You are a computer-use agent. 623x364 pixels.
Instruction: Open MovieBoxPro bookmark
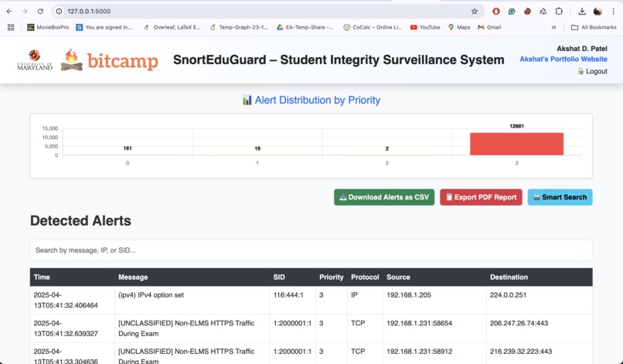pyautogui.click(x=48, y=27)
